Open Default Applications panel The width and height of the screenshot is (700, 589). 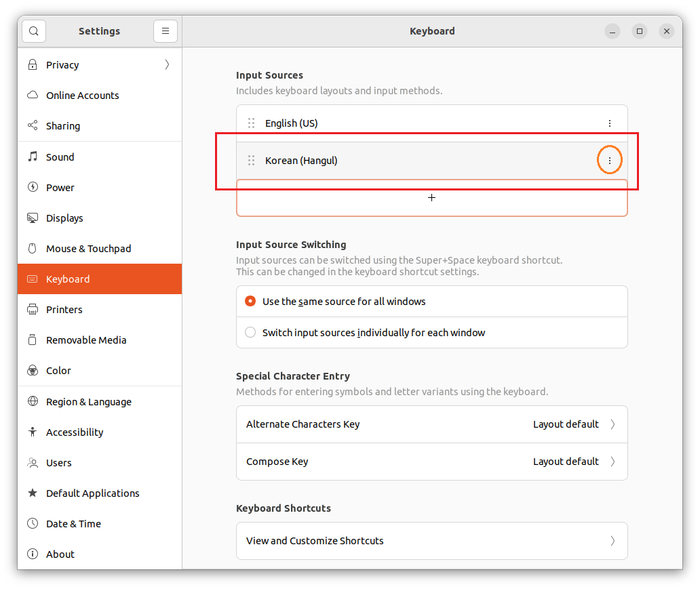[100, 493]
